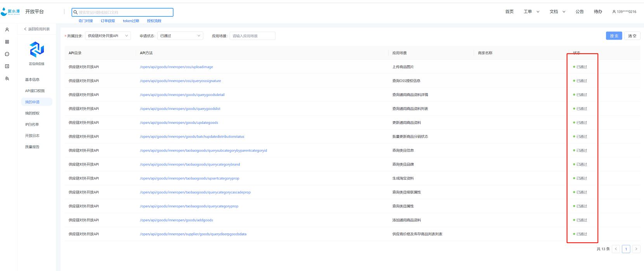
Task: Click the 清空 button to reset filters
Action: pos(632,36)
